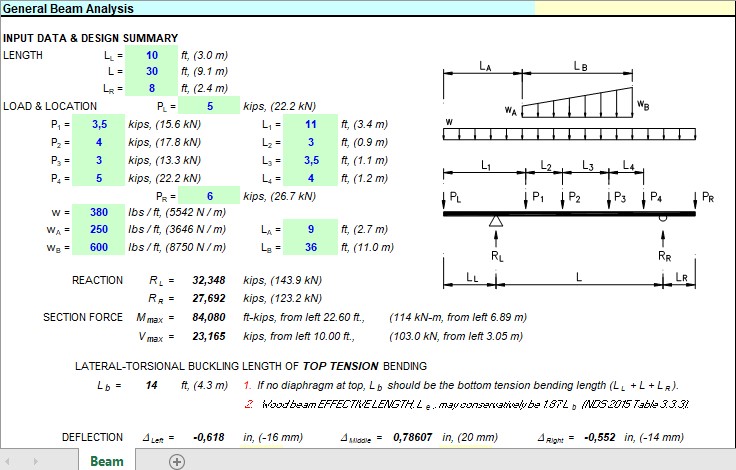Select the LR length input cell 8
736x470 pixels.
(x=152, y=88)
